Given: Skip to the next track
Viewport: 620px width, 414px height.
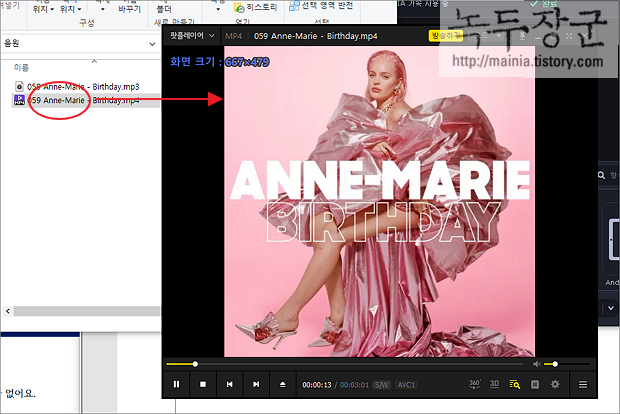Looking at the screenshot, I should [256, 384].
